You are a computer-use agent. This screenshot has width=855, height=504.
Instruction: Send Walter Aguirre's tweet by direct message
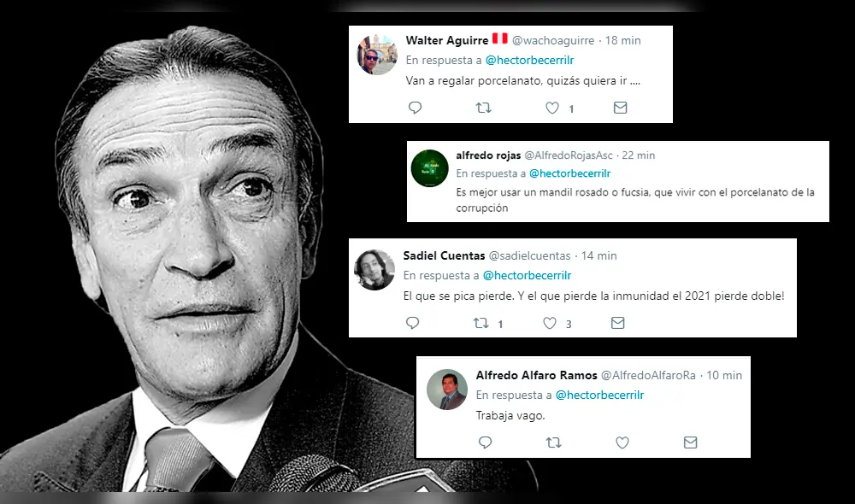coord(621,108)
